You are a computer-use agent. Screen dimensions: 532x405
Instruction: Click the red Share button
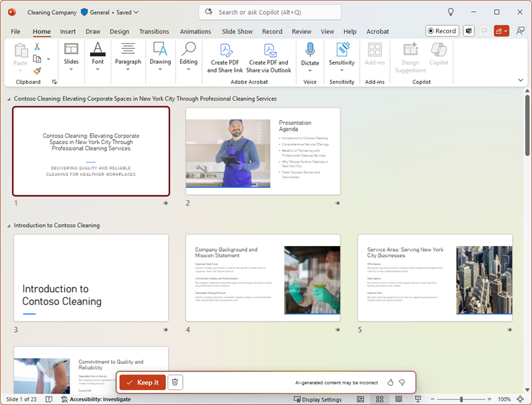[x=501, y=31]
